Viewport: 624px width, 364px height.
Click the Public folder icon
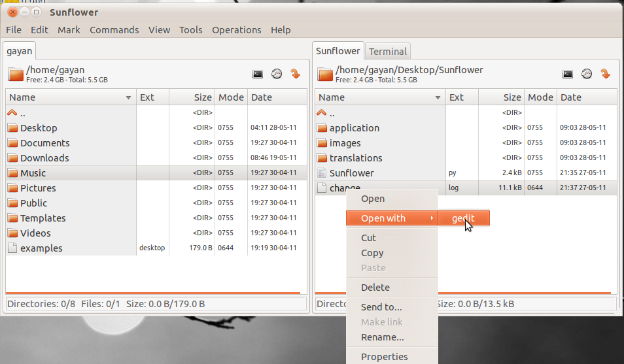click(x=12, y=203)
